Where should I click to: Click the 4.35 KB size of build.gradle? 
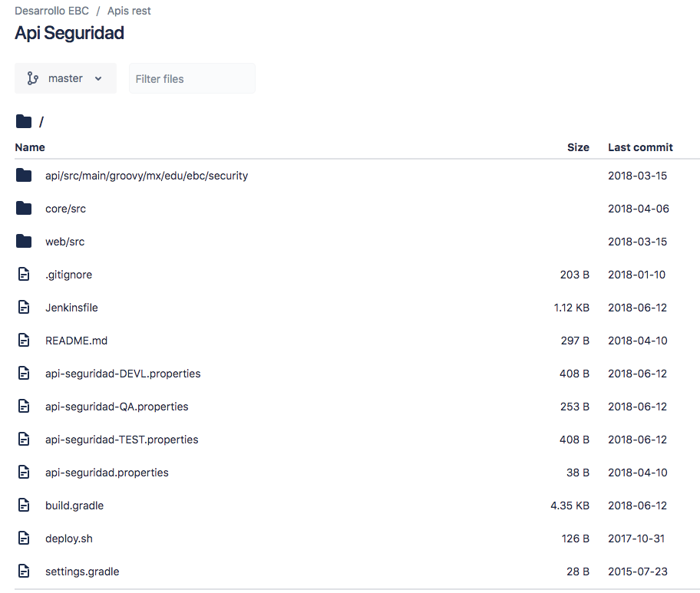click(x=570, y=506)
